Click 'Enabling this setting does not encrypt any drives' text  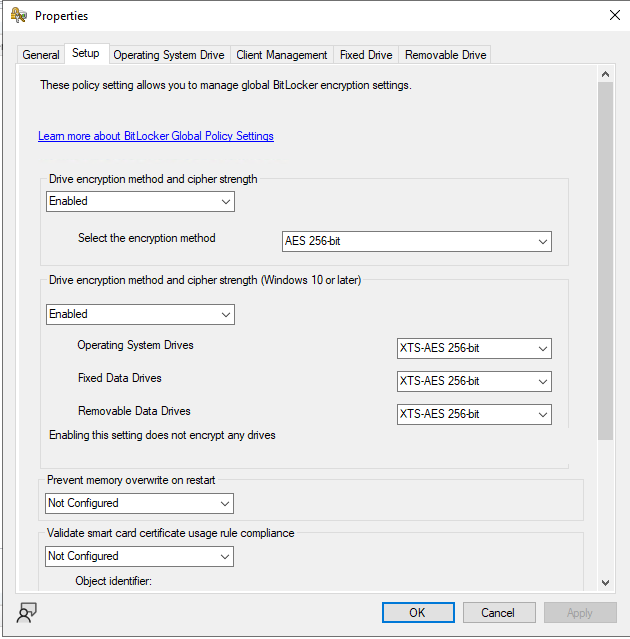point(162,435)
